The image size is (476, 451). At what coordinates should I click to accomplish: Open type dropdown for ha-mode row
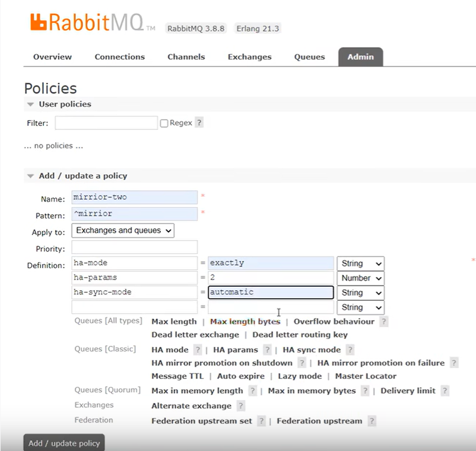[361, 263]
